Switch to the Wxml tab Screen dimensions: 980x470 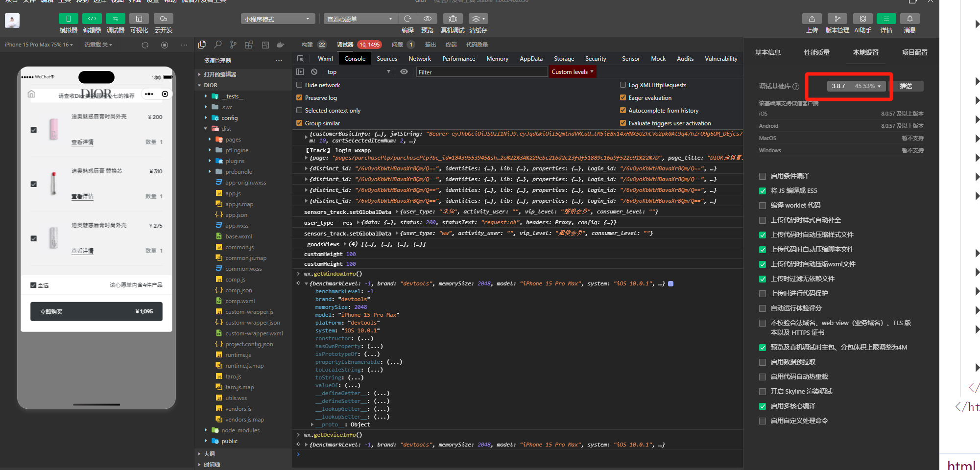point(325,59)
